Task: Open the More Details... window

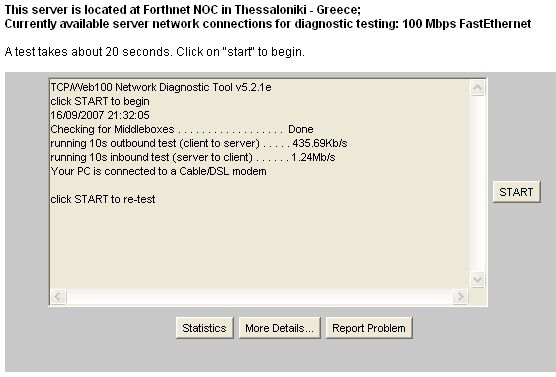Action: pos(279,328)
